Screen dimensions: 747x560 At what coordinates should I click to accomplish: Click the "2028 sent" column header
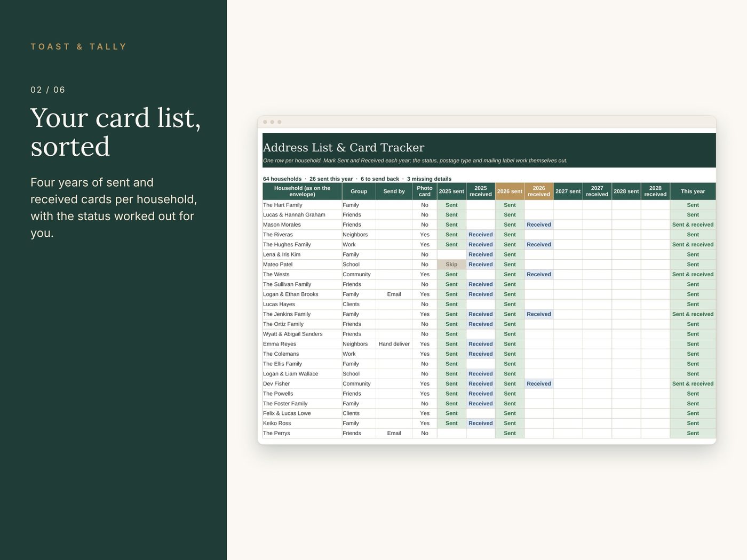(626, 191)
